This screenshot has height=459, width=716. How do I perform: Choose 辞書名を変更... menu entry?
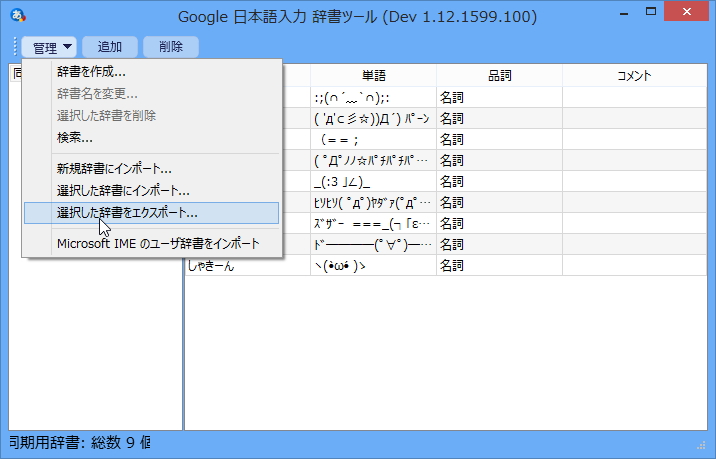tap(152, 94)
